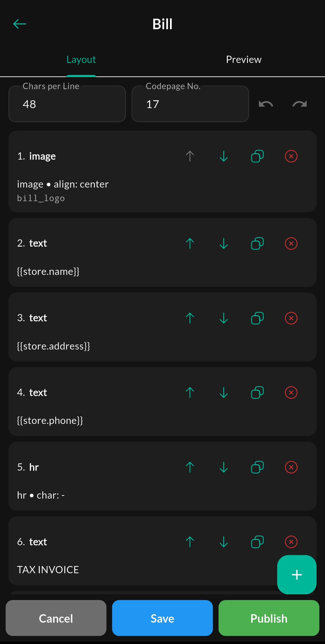Switch to the Preview tab

(x=244, y=60)
